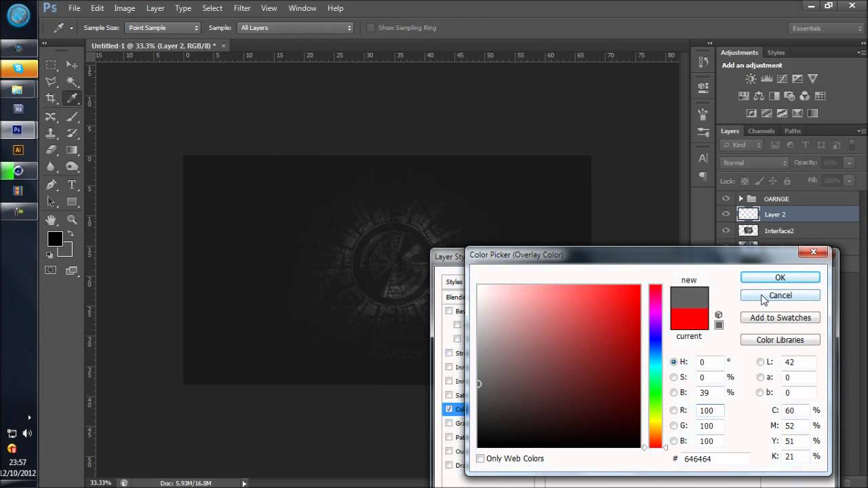Open the Filter menu
Image resolution: width=868 pixels, height=488 pixels.
241,8
